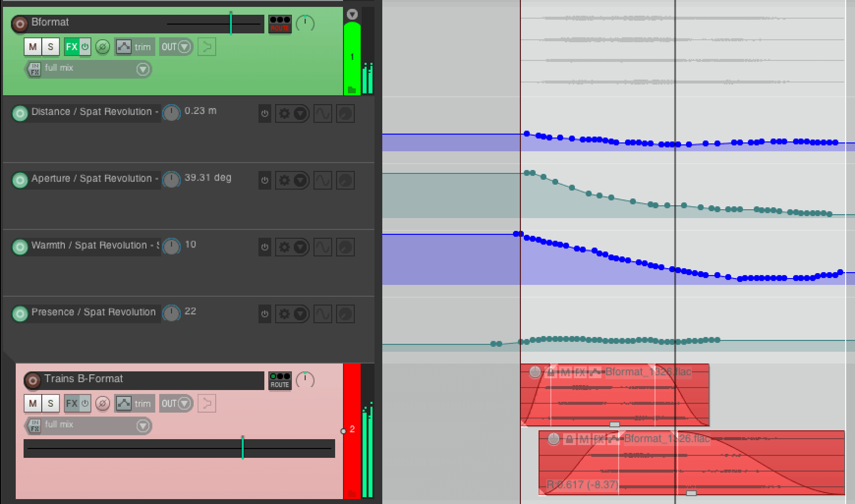Click envelope graph icon beside Bformat trim
Screen dimensions: 855x504
pyautogui.click(x=123, y=47)
